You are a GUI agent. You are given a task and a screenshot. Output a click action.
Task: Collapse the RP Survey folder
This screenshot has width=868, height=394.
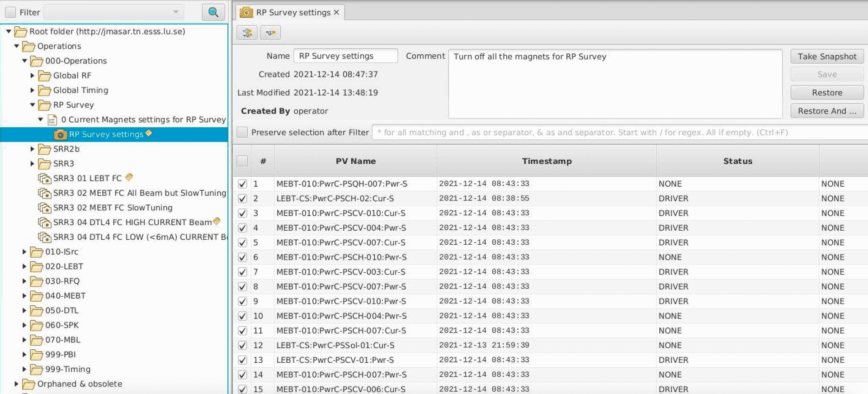(33, 105)
